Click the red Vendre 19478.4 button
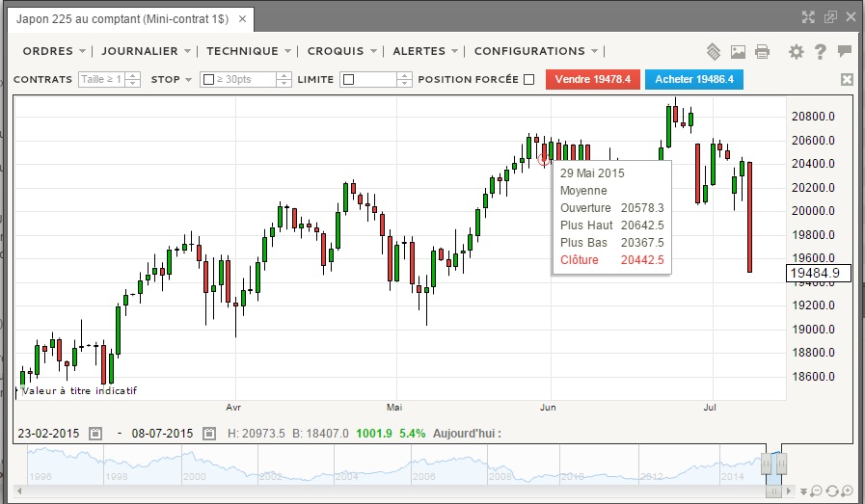 593,80
